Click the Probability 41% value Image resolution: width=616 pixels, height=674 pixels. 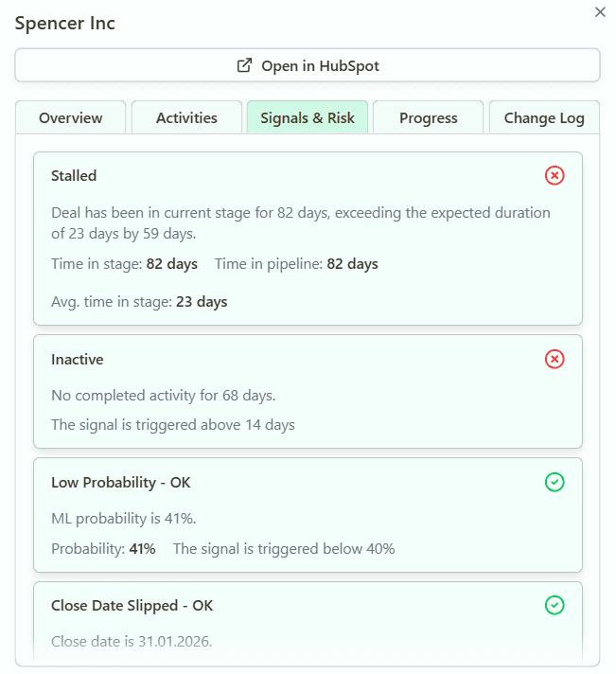[142, 548]
